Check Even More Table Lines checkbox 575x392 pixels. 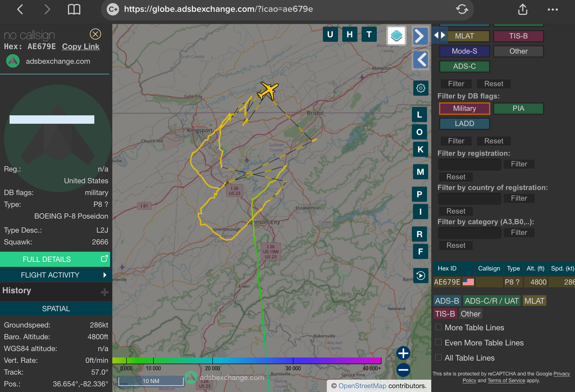click(x=438, y=342)
